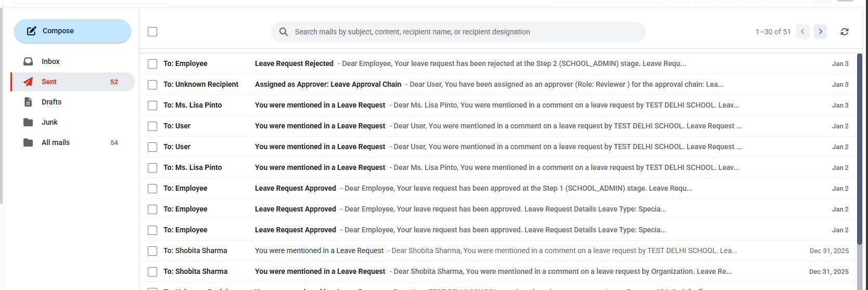Go to next page of mails
The image size is (868, 290).
pyautogui.click(x=821, y=32)
